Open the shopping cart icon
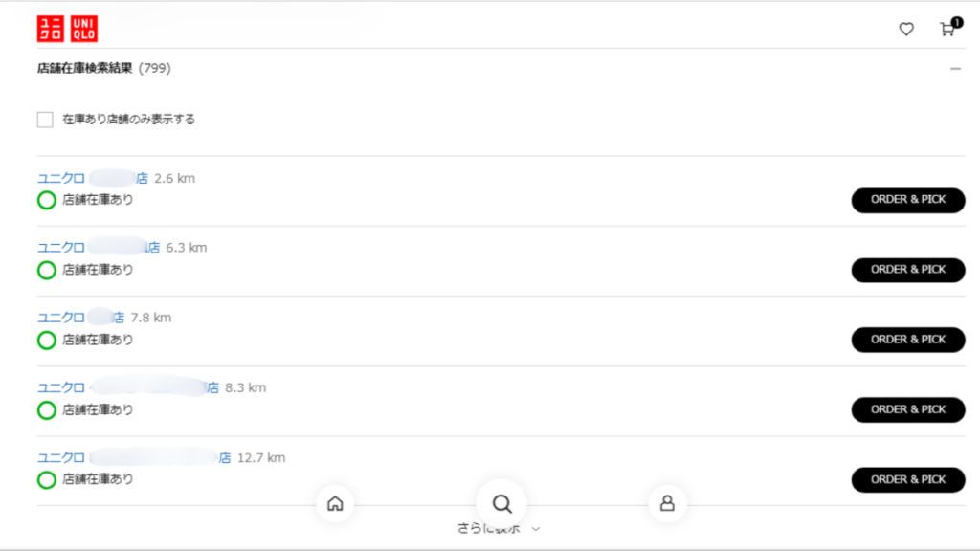Image resolution: width=980 pixels, height=551 pixels. [x=947, y=29]
